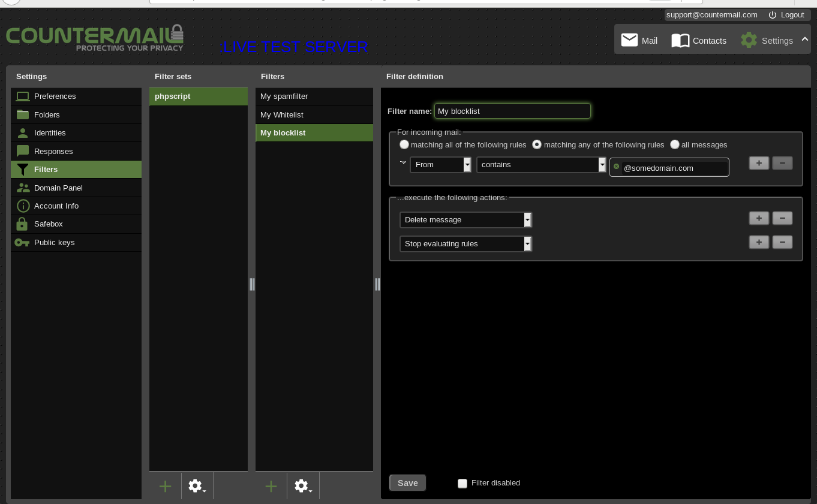Open Contacts book icon
This screenshot has height=504, width=817.
pyautogui.click(x=680, y=40)
